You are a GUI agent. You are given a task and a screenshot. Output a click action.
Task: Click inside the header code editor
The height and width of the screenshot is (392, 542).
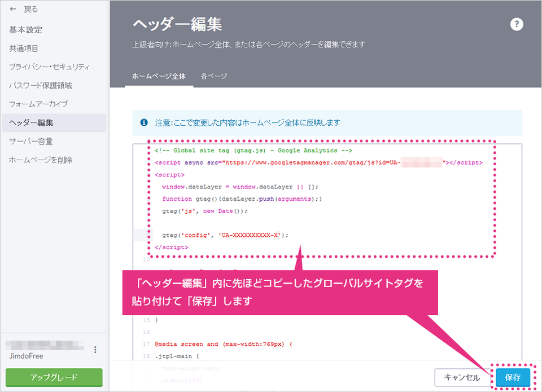point(327,252)
